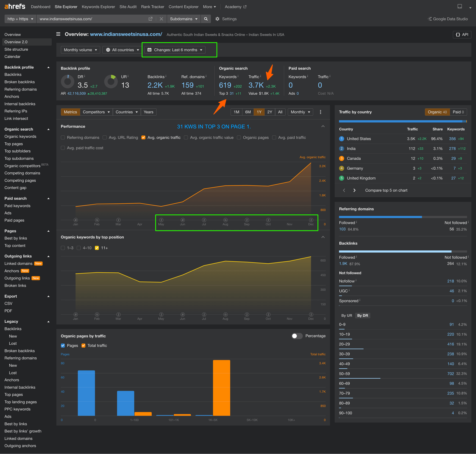Open Monthly interval dropdown
476x454 pixels.
click(x=300, y=112)
